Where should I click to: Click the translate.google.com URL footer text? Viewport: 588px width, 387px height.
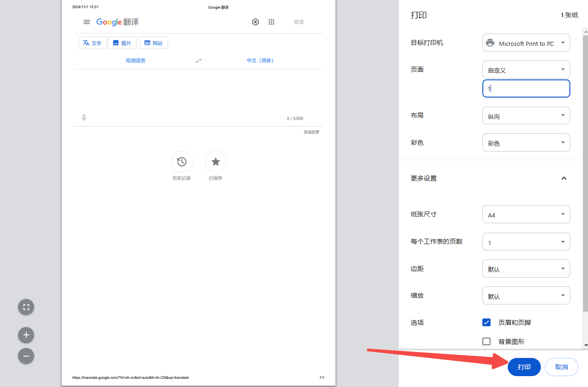pos(131,377)
